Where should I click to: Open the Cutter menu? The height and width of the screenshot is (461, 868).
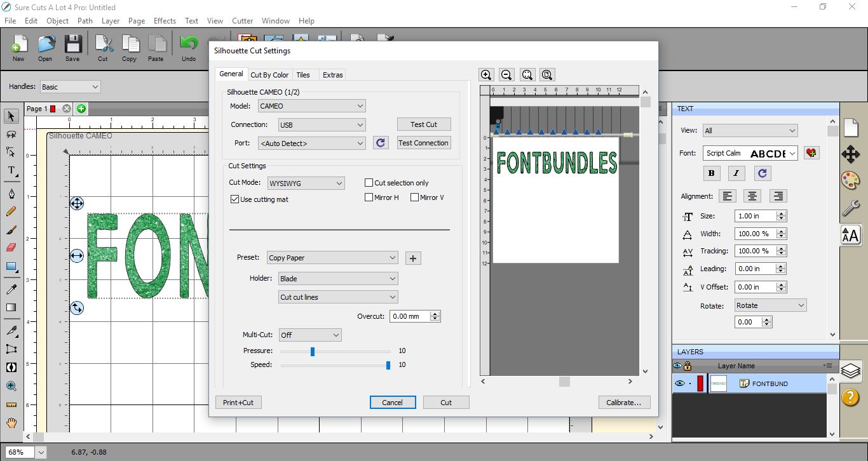pyautogui.click(x=242, y=21)
